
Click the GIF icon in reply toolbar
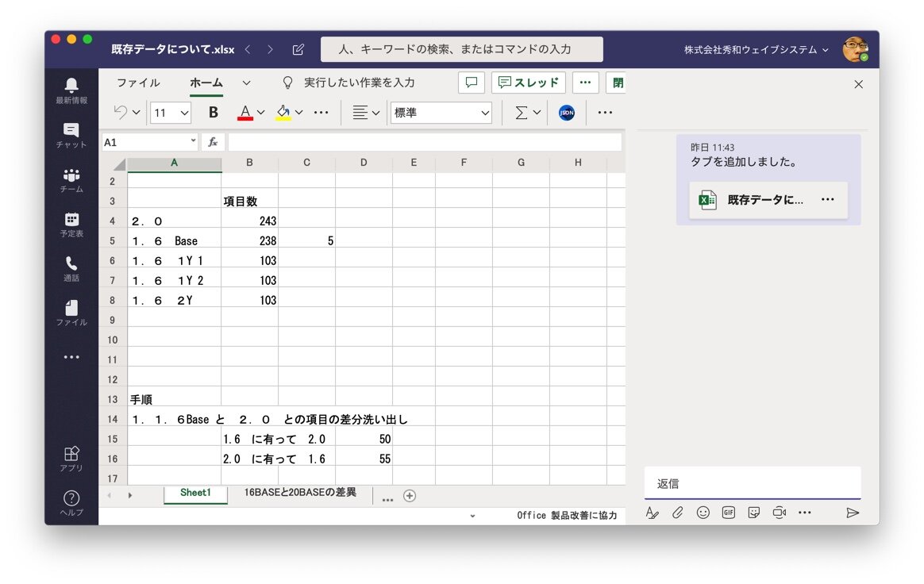coord(728,513)
